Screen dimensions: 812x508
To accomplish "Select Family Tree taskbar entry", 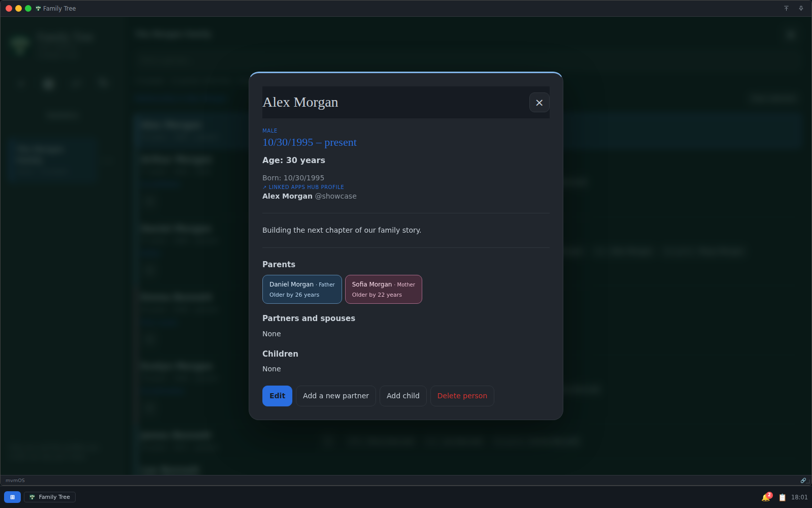I will tap(50, 497).
